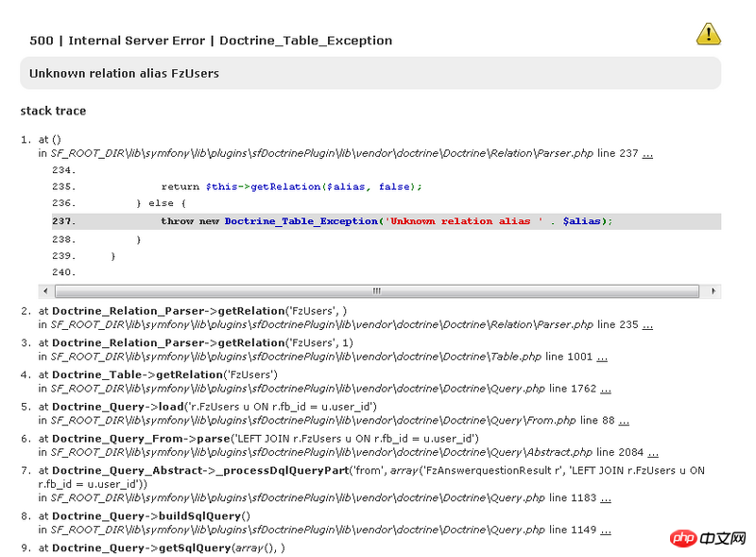Click the yellow warning triangle icon

(x=708, y=34)
